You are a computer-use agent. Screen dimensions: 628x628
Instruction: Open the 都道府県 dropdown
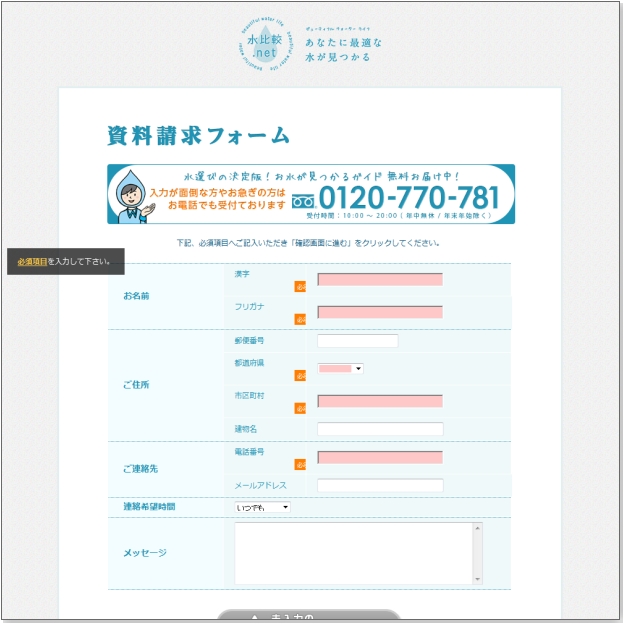pos(342,370)
